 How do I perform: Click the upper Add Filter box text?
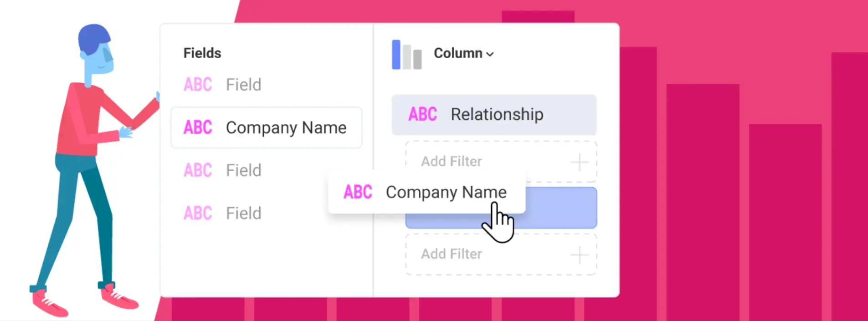[x=451, y=162]
